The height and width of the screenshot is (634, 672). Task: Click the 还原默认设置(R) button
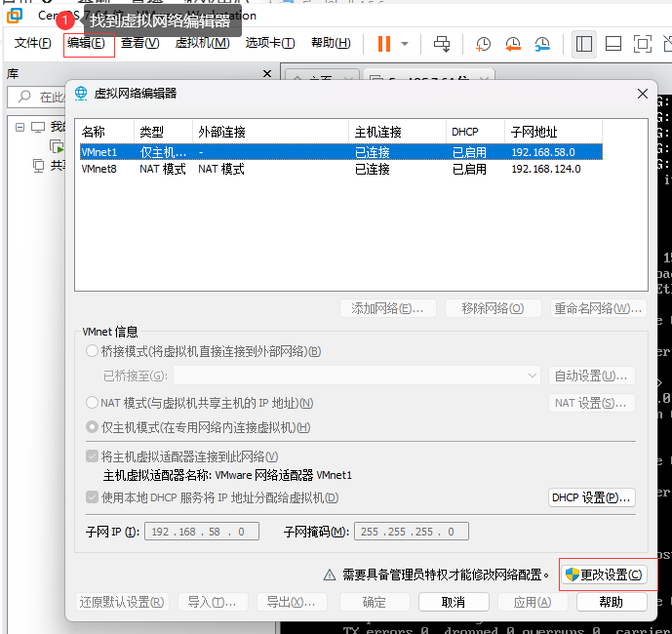click(122, 602)
